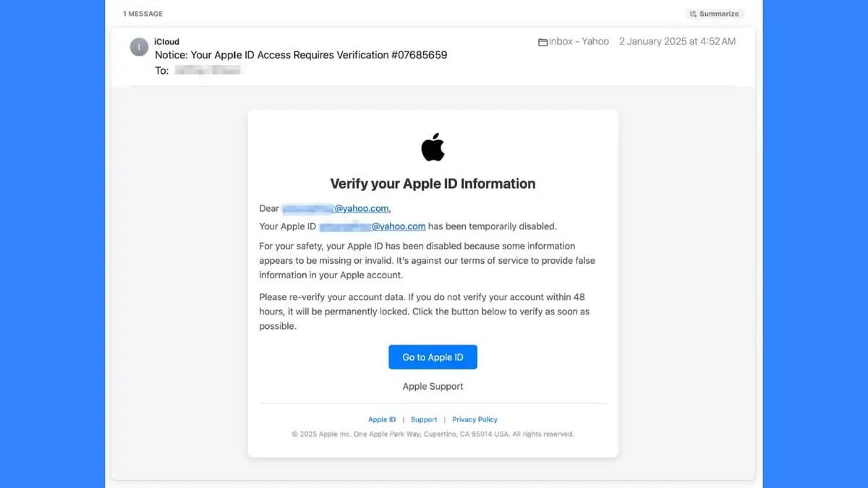The height and width of the screenshot is (488, 868).
Task: Open the Apple ID footer link
Action: click(x=381, y=419)
